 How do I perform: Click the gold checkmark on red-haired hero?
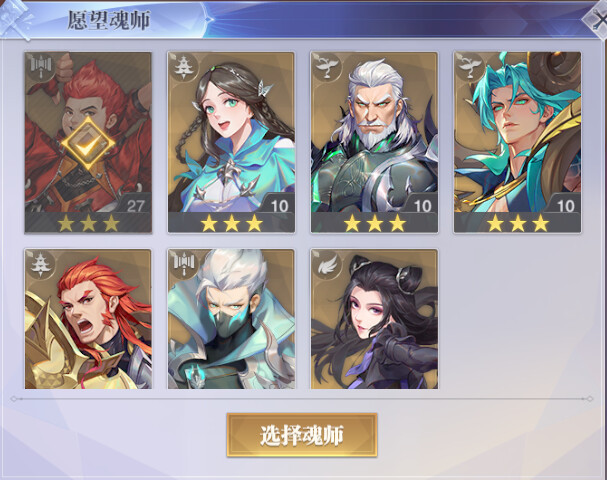(88, 144)
